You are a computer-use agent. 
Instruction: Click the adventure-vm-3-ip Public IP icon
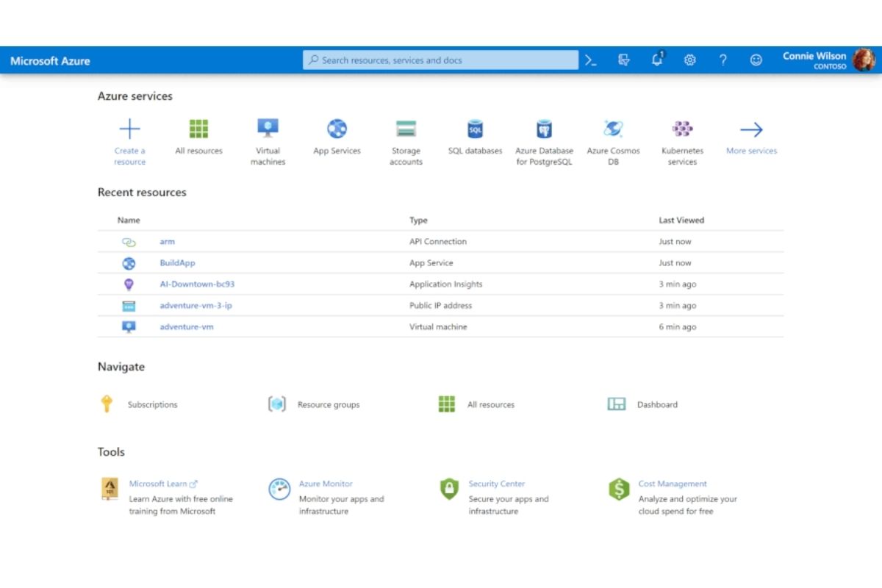tap(129, 306)
